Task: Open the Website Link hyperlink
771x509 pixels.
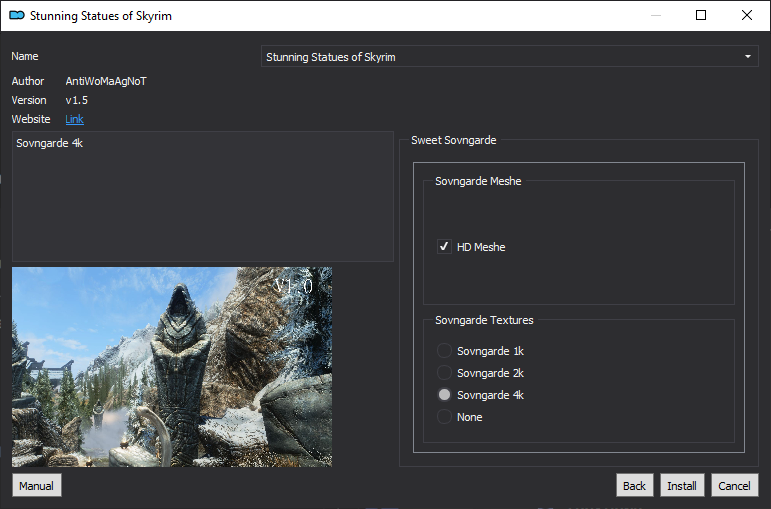Action: pyautogui.click(x=74, y=119)
